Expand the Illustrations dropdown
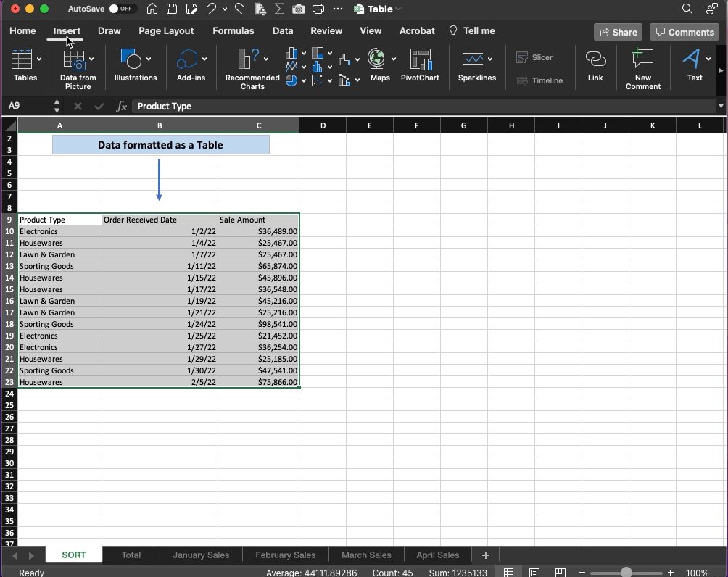The image size is (728, 577). pyautogui.click(x=149, y=59)
